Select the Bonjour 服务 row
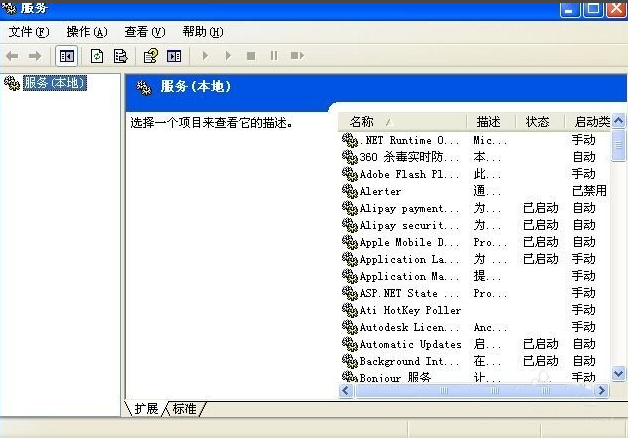628x438 pixels. [475, 377]
